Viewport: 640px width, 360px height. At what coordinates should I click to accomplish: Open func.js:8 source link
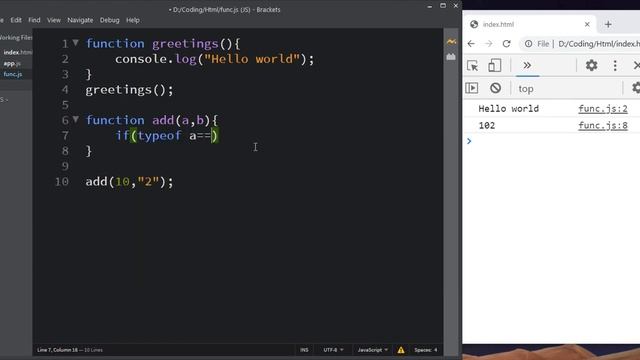tap(603, 125)
